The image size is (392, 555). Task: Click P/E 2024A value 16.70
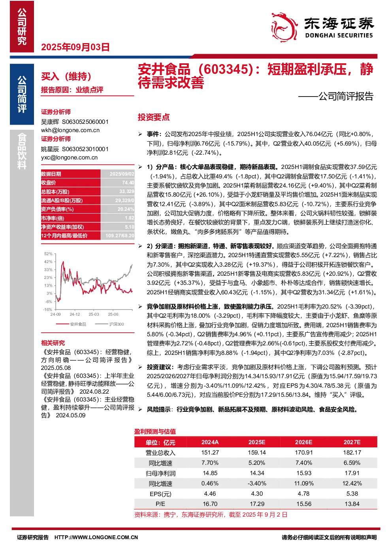(210, 504)
